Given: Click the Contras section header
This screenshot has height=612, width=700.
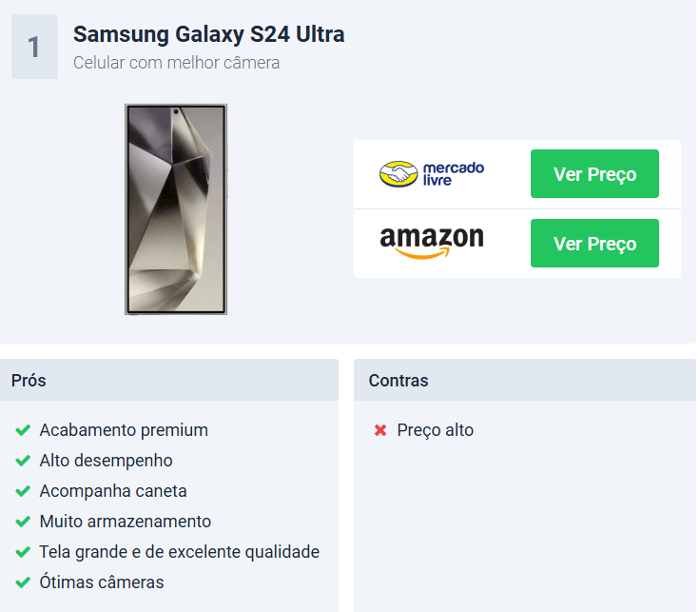Looking at the screenshot, I should tap(525, 380).
